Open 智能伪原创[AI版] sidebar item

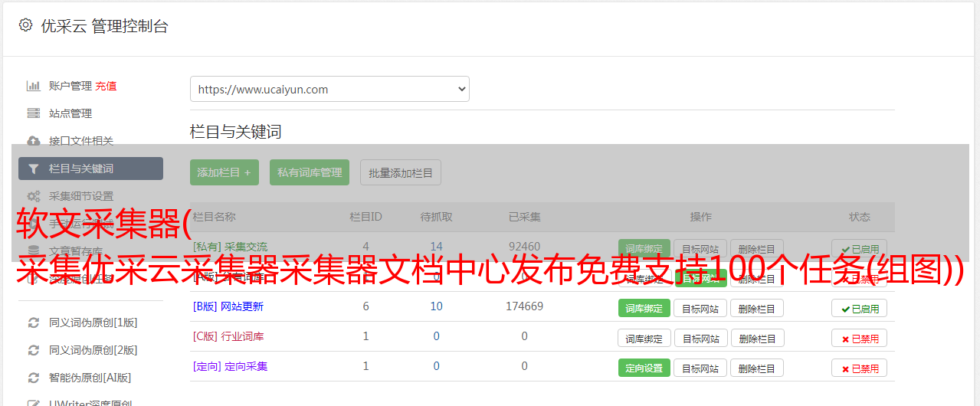(x=90, y=378)
